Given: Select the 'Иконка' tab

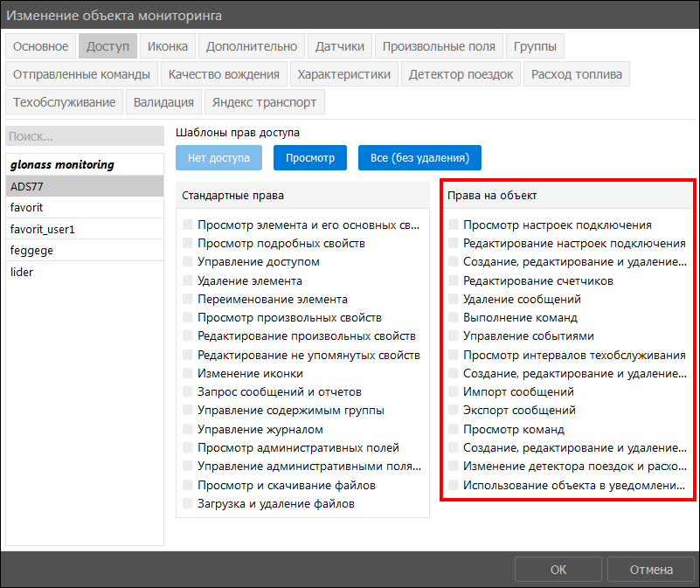Looking at the screenshot, I should (x=168, y=46).
